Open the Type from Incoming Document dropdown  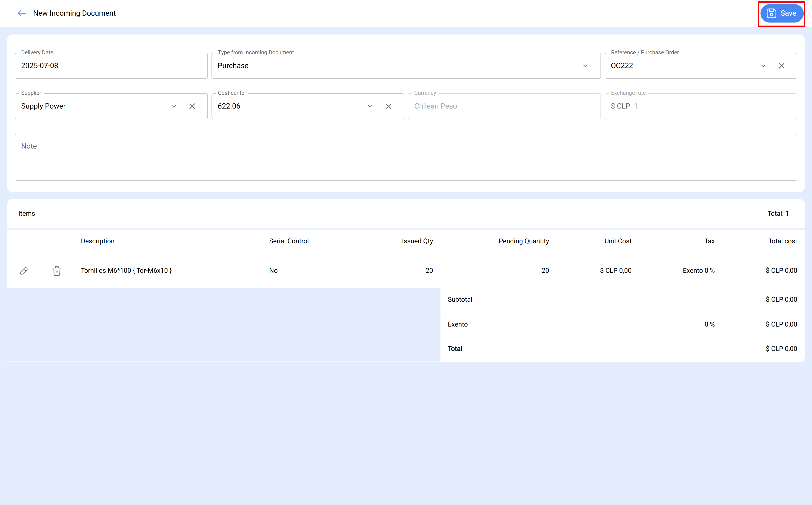[585, 66]
